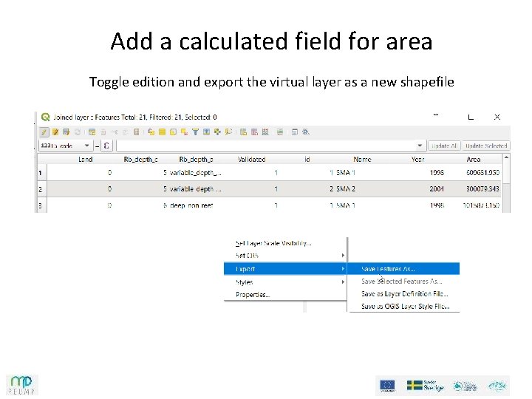Select row 1 via its row header

click(41, 173)
